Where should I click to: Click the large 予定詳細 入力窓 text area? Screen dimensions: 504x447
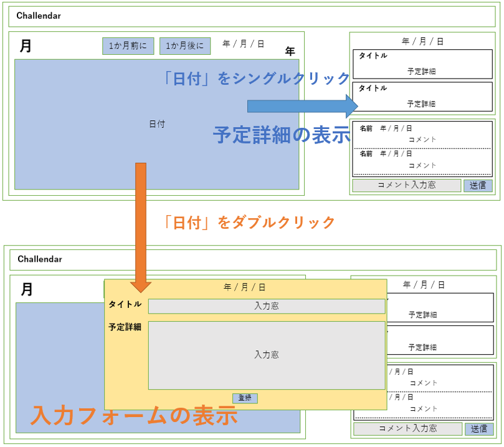pos(267,355)
